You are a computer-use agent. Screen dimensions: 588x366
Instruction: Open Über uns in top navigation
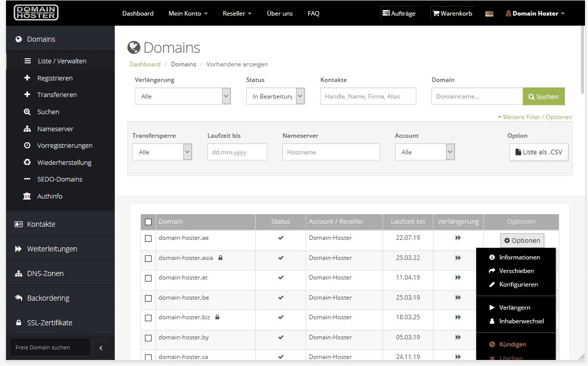coord(279,14)
